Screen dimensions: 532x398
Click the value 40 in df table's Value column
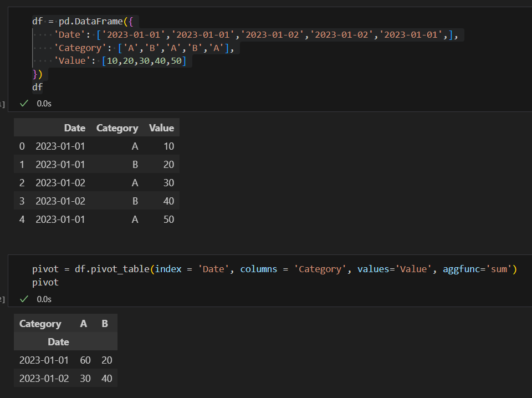coord(168,201)
